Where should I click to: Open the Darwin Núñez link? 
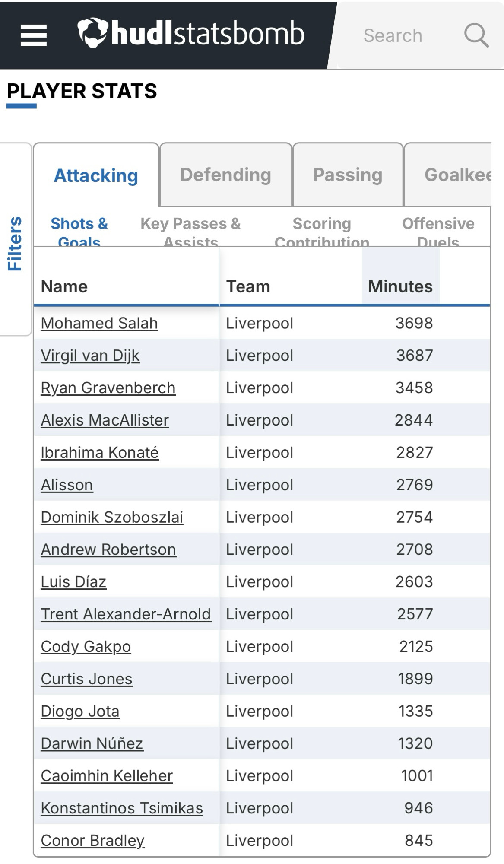(x=92, y=743)
